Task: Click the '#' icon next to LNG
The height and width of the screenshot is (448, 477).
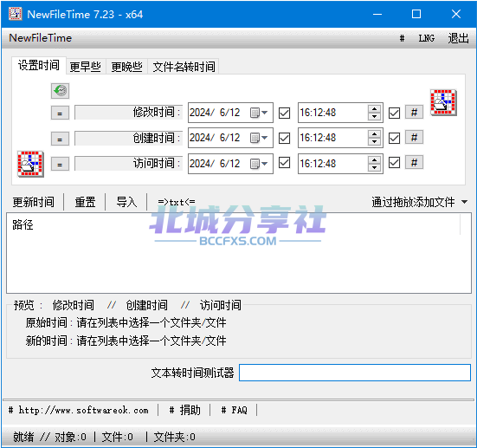Action: 402,38
